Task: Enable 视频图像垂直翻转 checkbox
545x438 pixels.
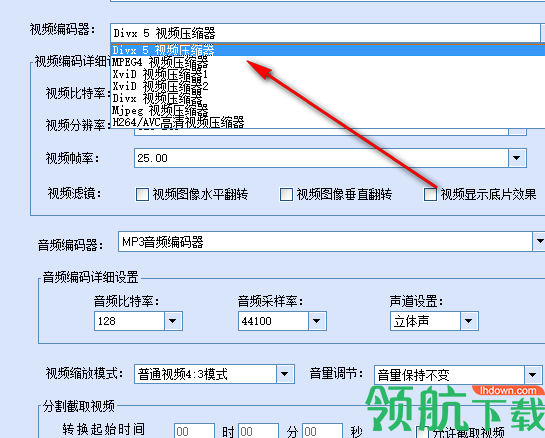Action: click(286, 195)
